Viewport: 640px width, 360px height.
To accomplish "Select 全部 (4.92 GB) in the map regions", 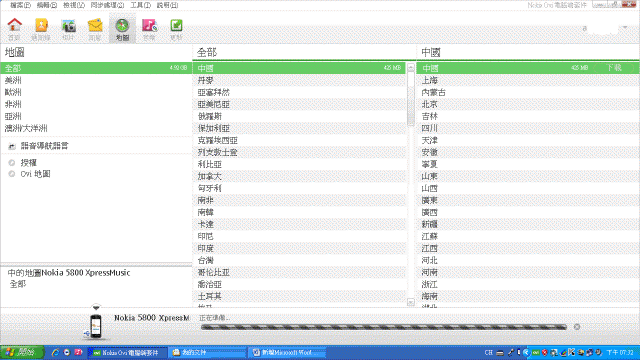I will (x=96, y=68).
